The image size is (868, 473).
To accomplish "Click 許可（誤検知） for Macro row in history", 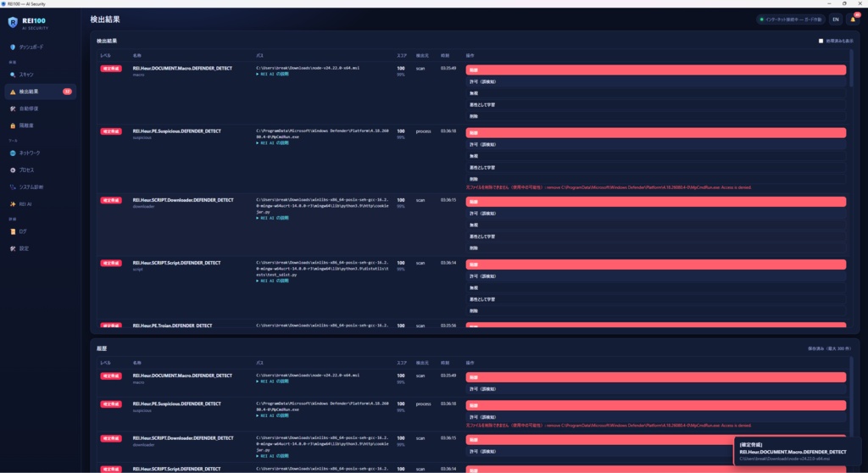I will pyautogui.click(x=655, y=389).
